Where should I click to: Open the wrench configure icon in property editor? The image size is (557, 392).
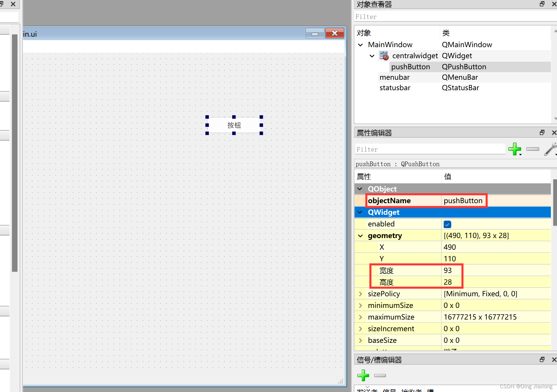coord(550,149)
